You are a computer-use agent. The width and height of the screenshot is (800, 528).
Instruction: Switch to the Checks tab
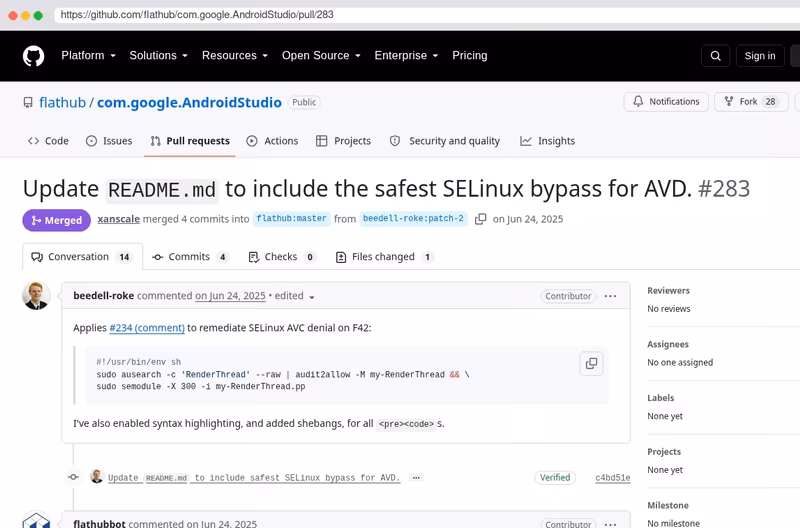point(282,257)
